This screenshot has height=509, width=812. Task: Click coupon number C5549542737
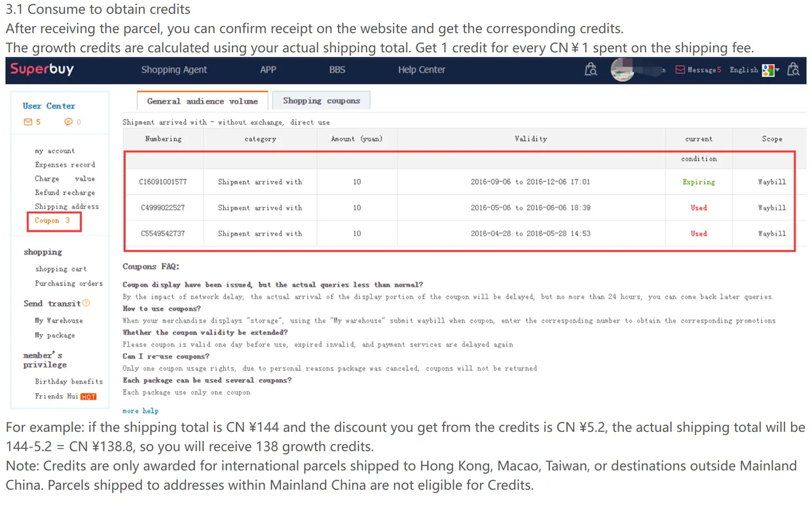[162, 234]
